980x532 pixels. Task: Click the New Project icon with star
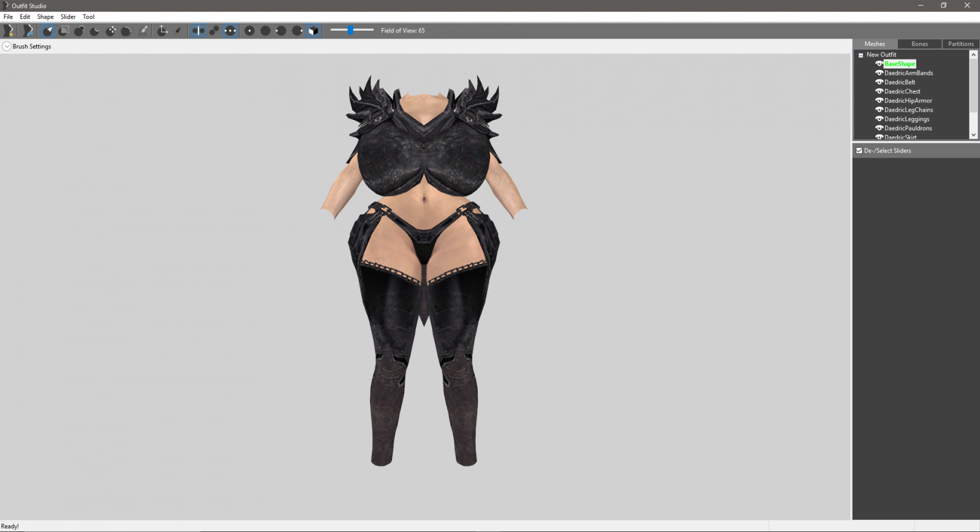pos(9,30)
